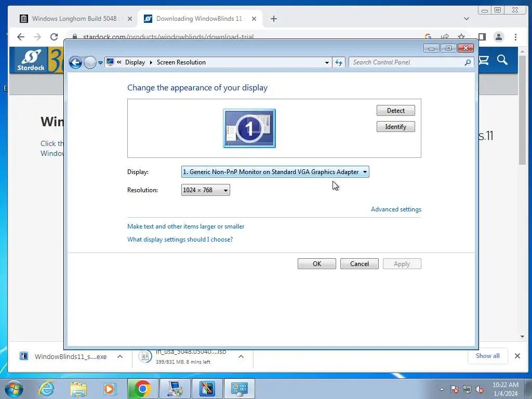
Task: Refresh the Screen Resolution window
Action: pos(339,62)
